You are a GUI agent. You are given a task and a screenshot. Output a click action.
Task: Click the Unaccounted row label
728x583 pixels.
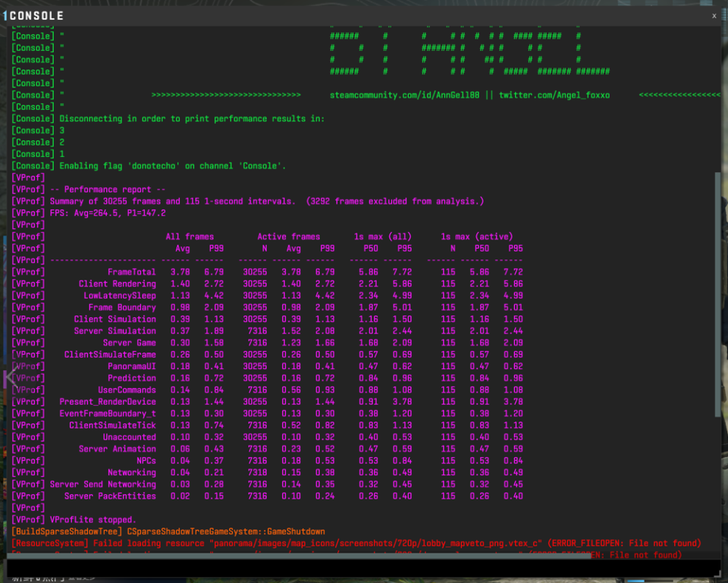pyautogui.click(x=130, y=437)
